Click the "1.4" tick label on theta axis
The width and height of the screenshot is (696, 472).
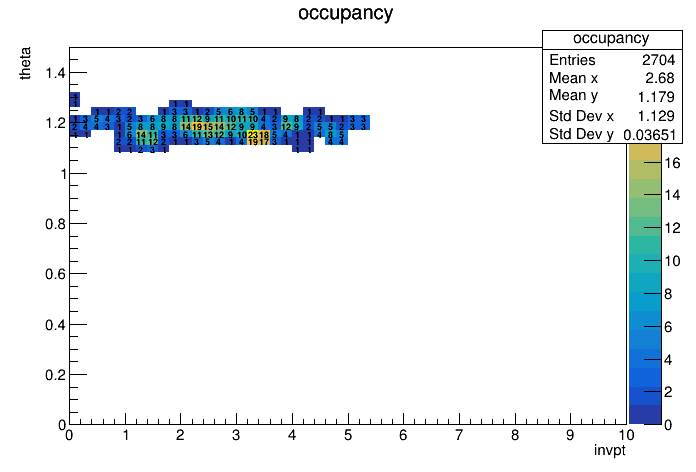pyautogui.click(x=55, y=72)
